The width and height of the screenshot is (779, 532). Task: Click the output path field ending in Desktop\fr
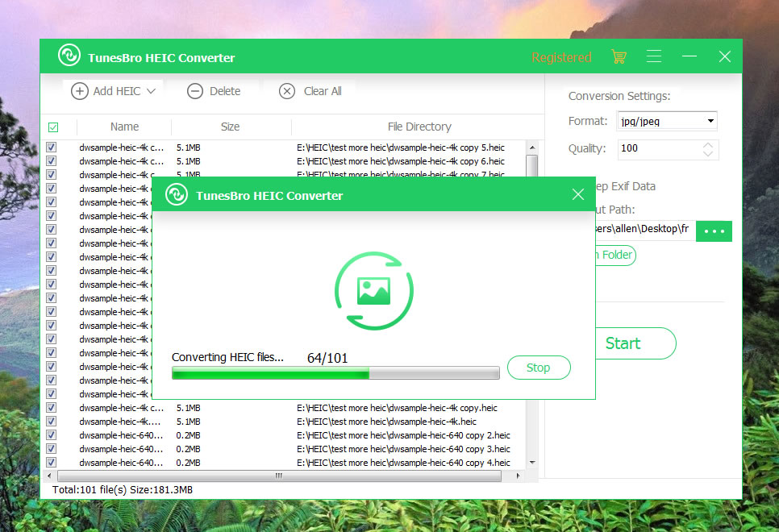tap(645, 230)
